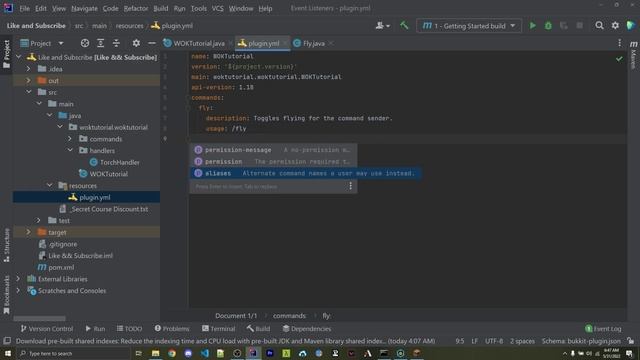Click the Build project hammer icon
This screenshot has height=360, width=640.
404,26
